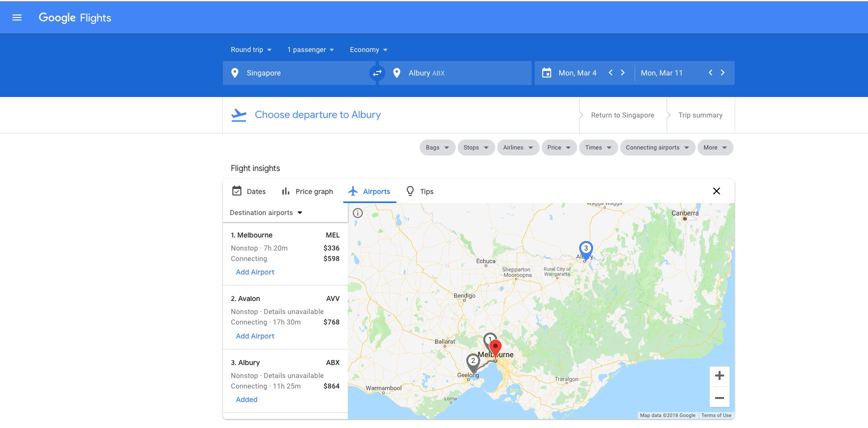Go to next departure date
868x428 pixels.
[623, 72]
